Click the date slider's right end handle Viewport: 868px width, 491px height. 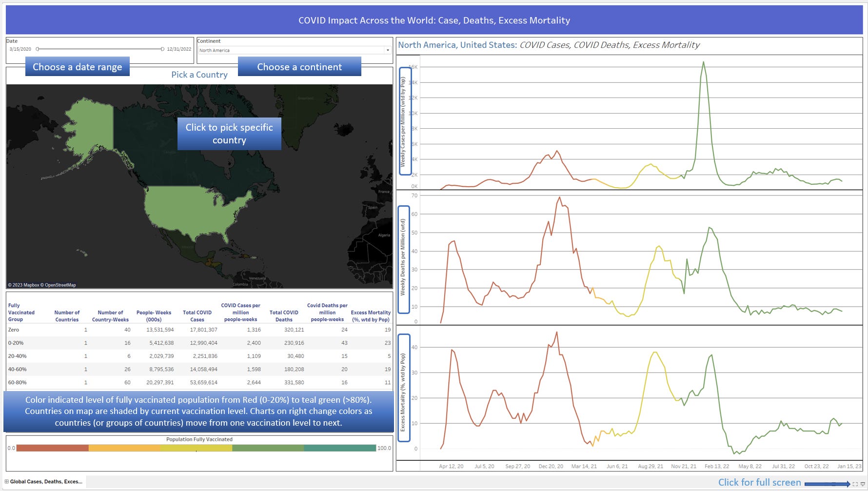point(162,49)
